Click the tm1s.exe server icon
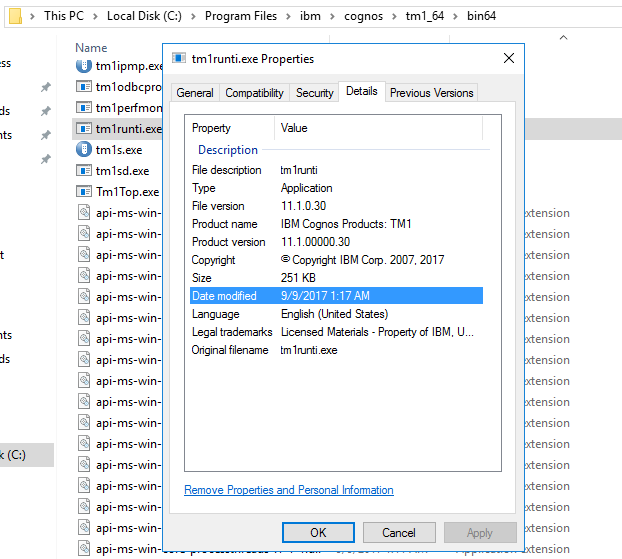 tap(84, 149)
